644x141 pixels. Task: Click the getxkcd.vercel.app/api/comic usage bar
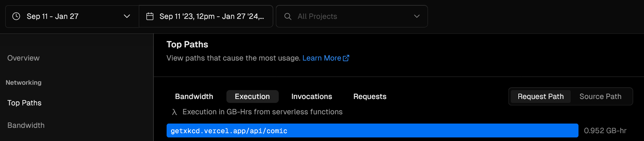(x=372, y=131)
